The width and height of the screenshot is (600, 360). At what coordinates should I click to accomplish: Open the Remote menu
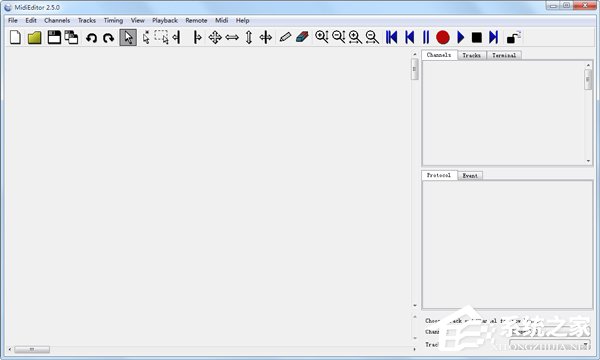(x=196, y=20)
